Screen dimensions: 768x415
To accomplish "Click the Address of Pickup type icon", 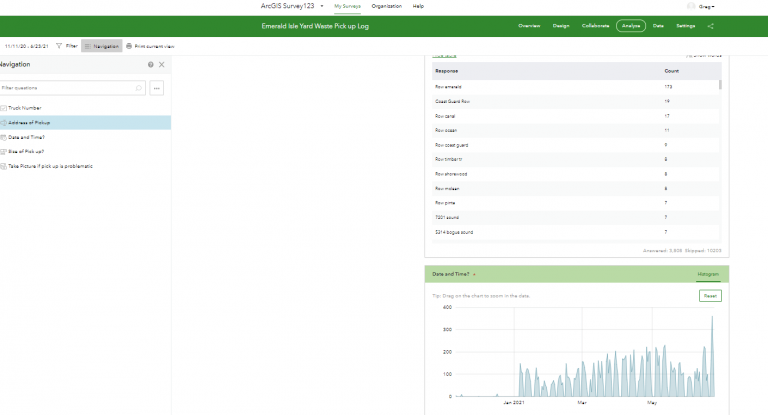I will pyautogui.click(x=3, y=122).
